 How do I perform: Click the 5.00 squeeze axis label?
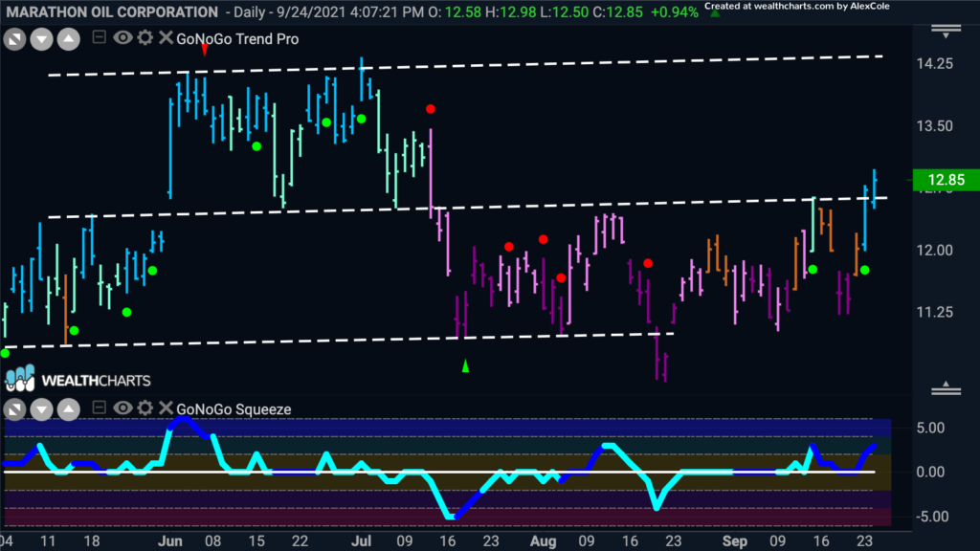pyautogui.click(x=930, y=429)
